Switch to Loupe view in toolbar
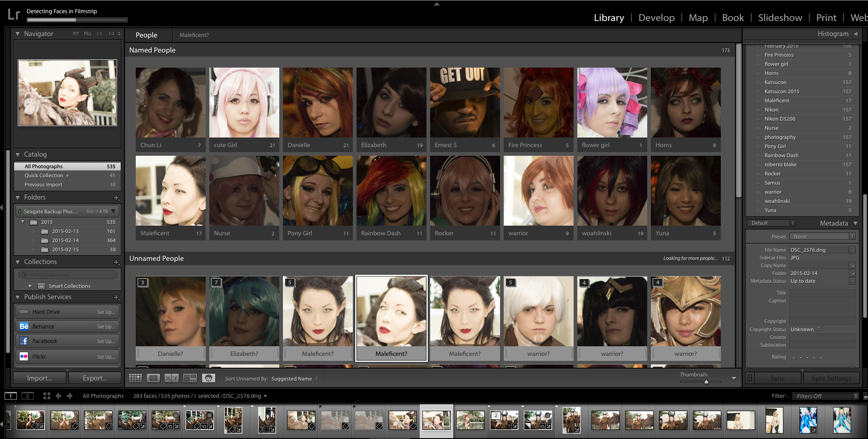Screen dimensions: 868x439 click(154, 378)
